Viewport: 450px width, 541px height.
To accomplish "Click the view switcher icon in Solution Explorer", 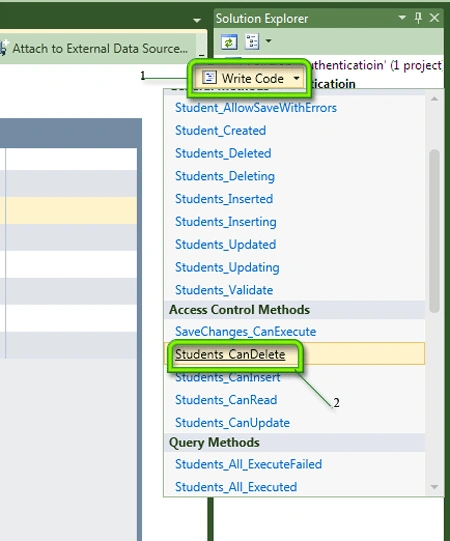I will pyautogui.click(x=252, y=42).
